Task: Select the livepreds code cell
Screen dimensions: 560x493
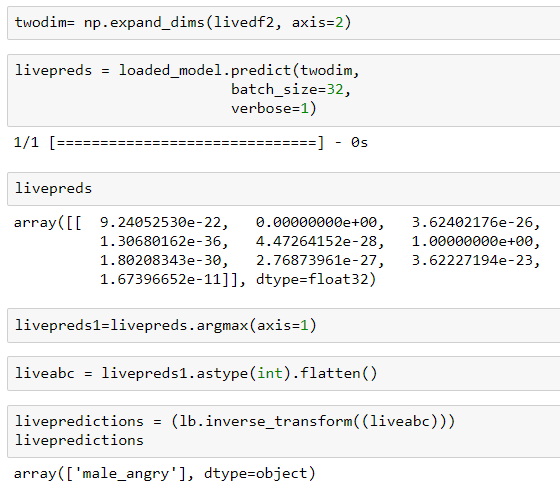Action: [x=284, y=189]
